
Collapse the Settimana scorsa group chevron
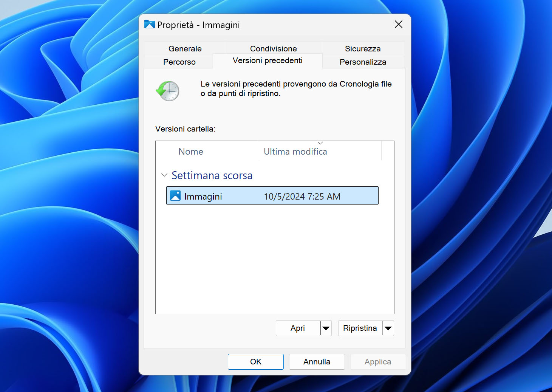164,175
